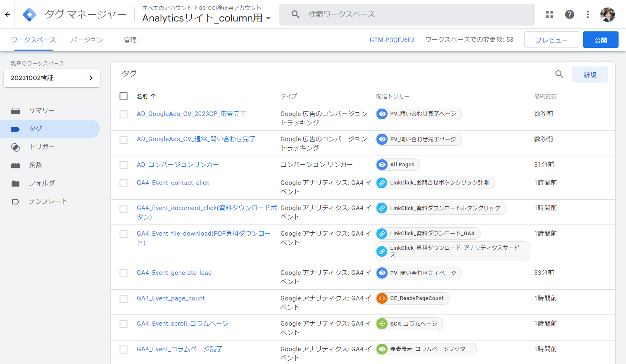Open the GA4_Event_contact_click tag link

tap(173, 183)
